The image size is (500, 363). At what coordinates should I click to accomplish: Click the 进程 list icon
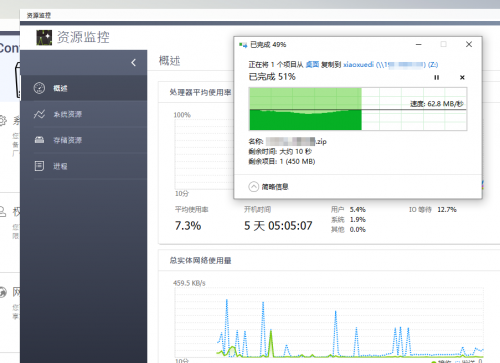point(39,166)
